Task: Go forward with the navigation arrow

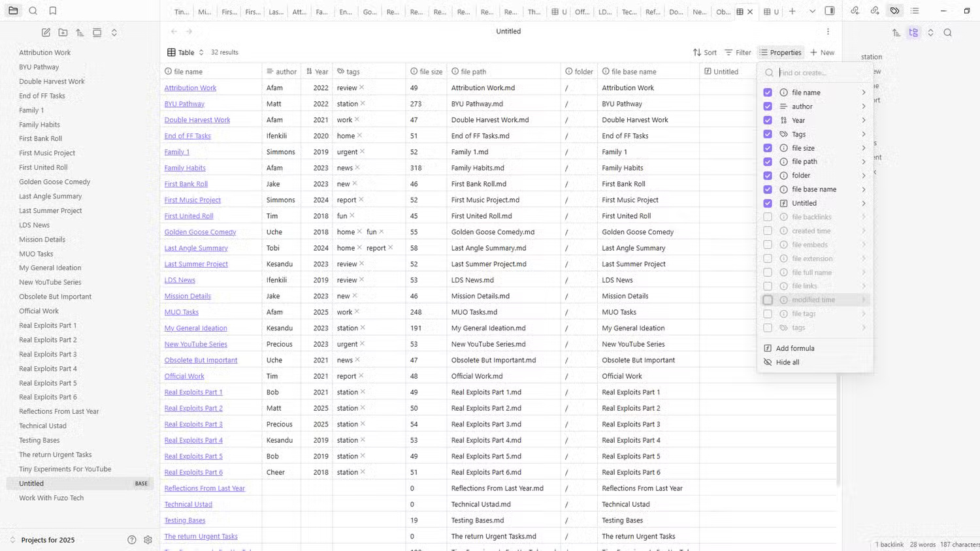Action: 189,31
